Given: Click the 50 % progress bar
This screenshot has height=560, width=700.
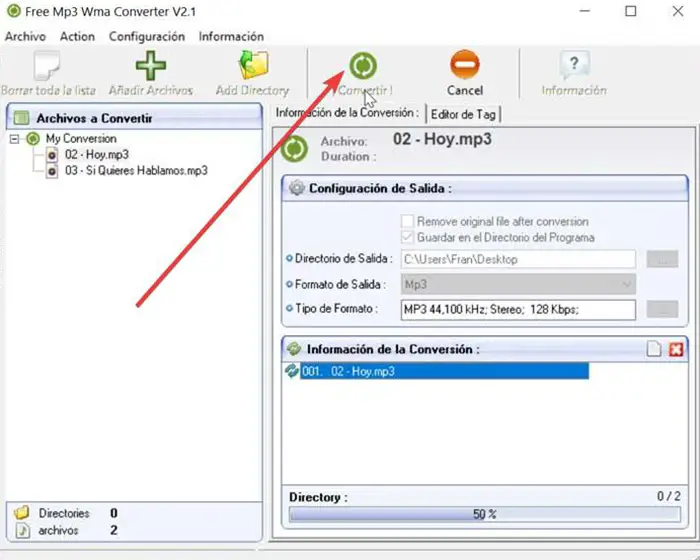Looking at the screenshot, I should click(x=485, y=514).
